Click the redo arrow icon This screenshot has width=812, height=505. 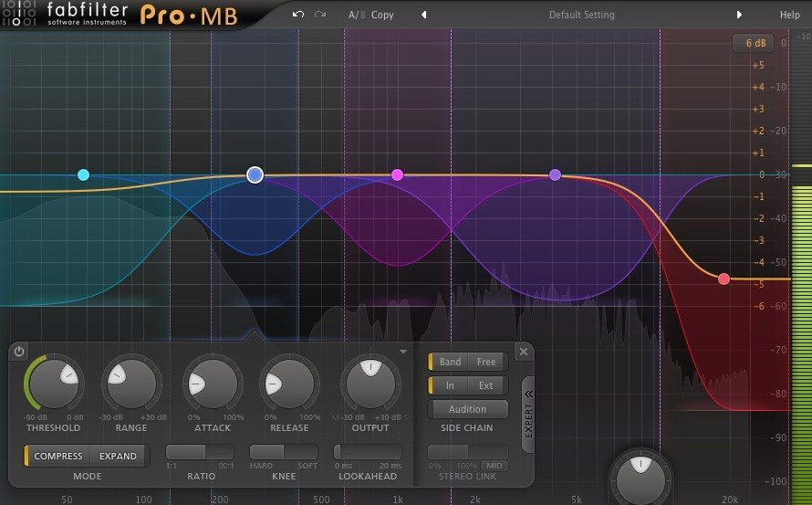[x=320, y=15]
